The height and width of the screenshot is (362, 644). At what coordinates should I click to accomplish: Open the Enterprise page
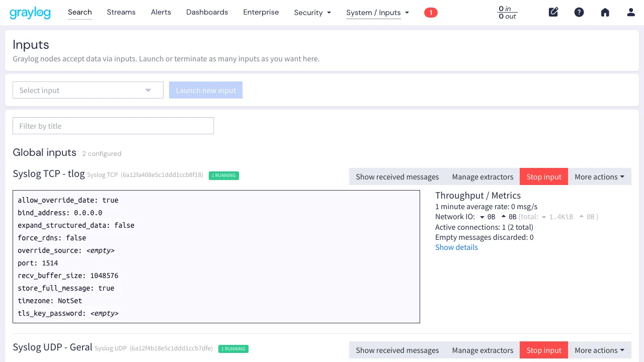click(x=261, y=12)
